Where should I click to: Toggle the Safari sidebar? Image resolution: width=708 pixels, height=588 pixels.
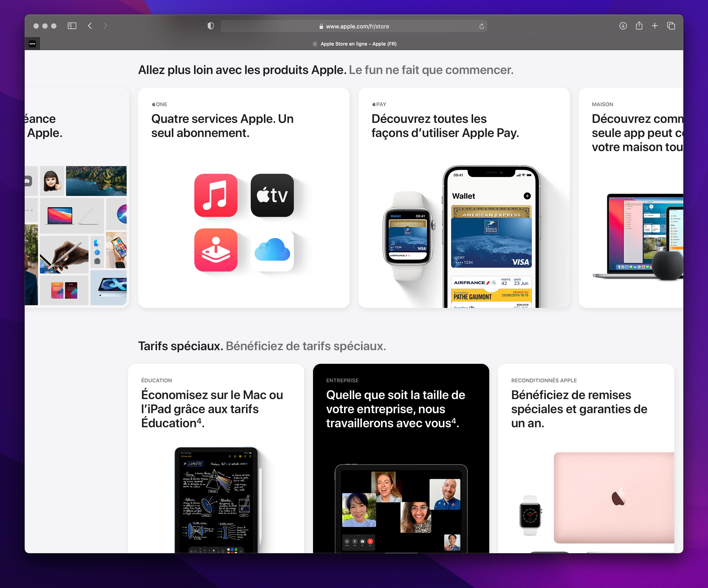click(72, 26)
